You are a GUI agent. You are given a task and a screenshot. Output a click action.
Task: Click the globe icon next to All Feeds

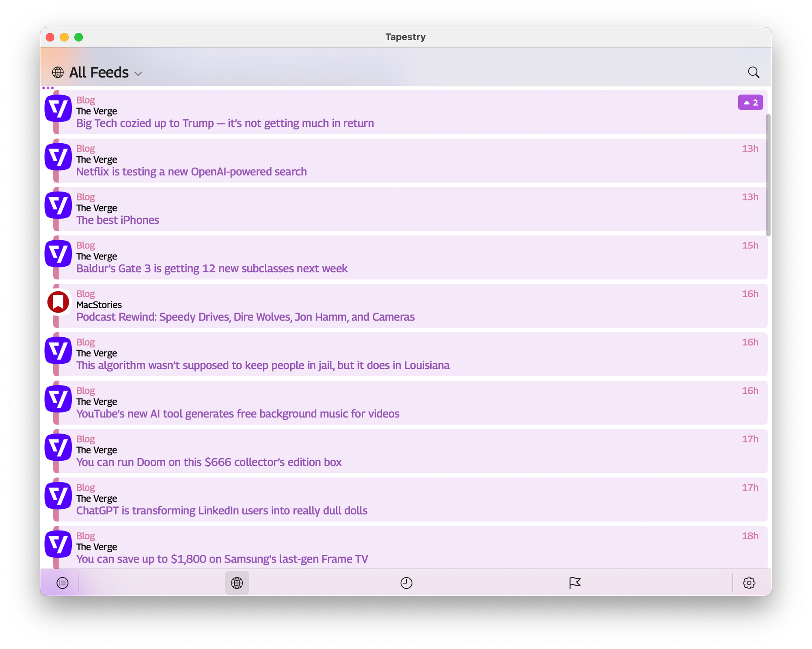[58, 72]
